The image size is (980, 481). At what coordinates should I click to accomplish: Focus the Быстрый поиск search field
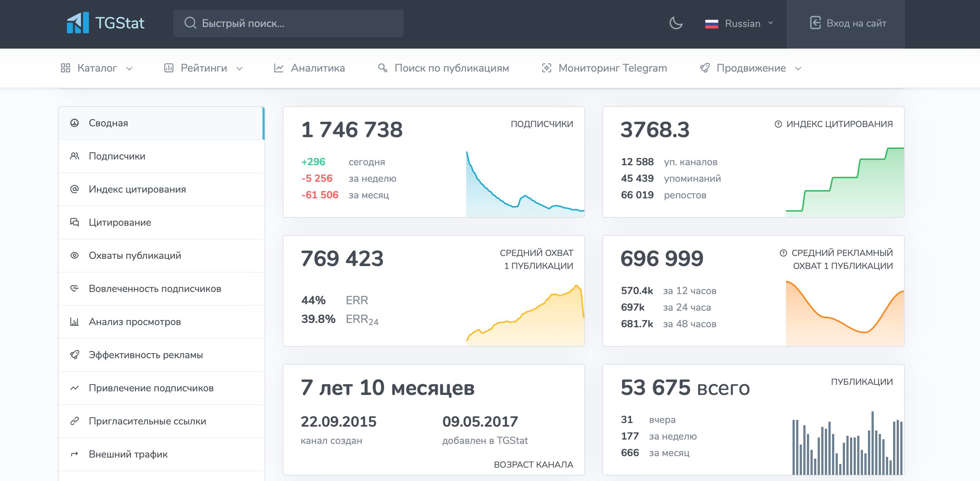pos(288,23)
